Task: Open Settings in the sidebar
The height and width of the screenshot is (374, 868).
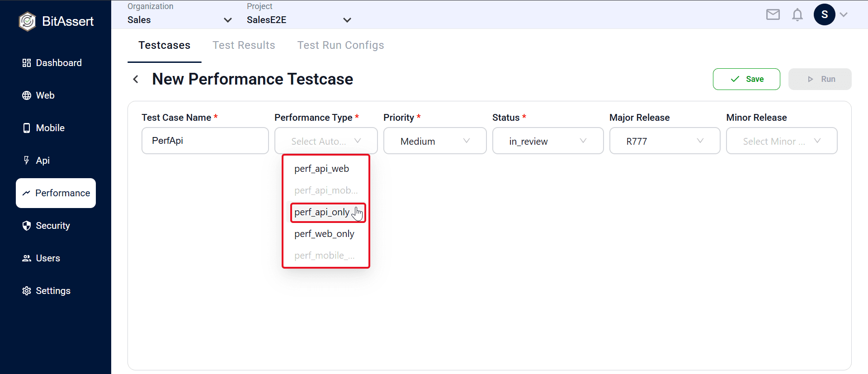Action: click(x=56, y=291)
